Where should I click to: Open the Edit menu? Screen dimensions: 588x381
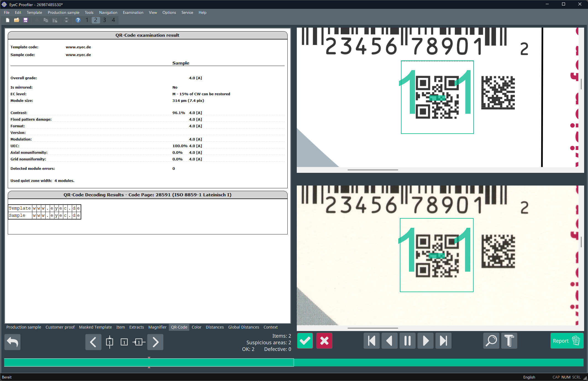[x=18, y=12]
